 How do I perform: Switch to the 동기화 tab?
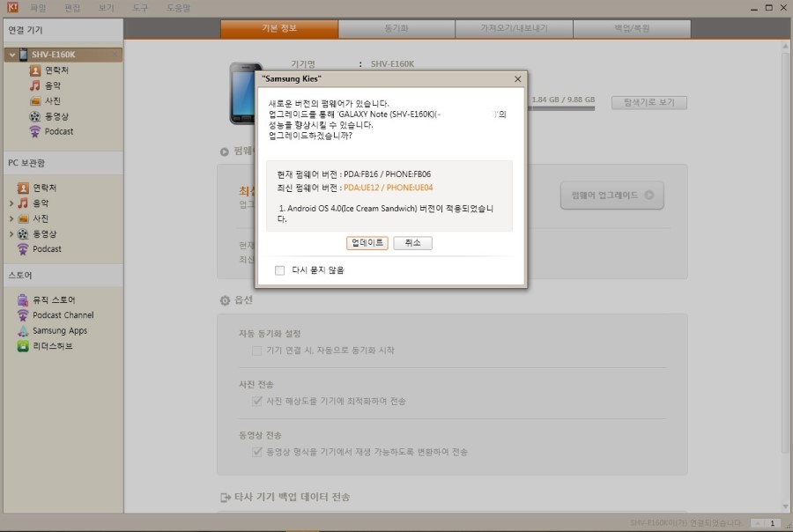(396, 29)
